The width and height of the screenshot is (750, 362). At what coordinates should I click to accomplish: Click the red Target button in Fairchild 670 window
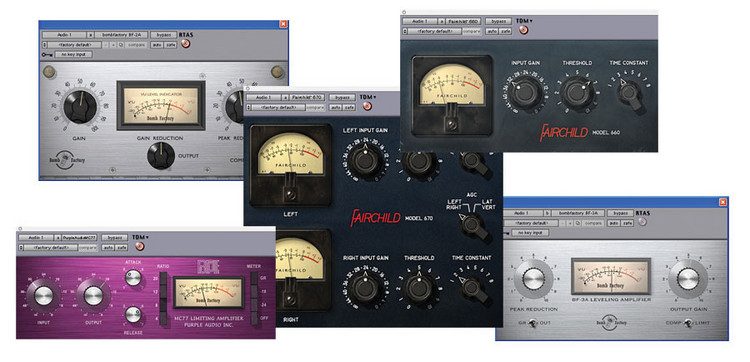(x=367, y=107)
